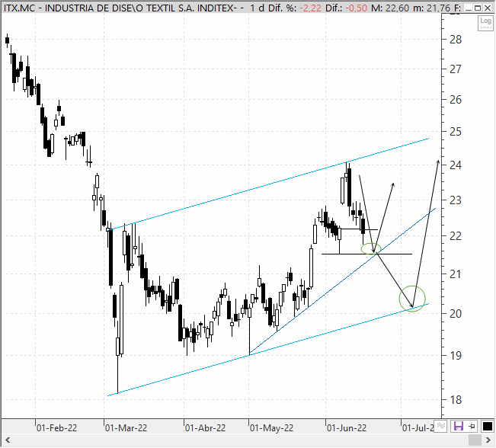Minimize the ITX.MC chart window

(x=469, y=8)
